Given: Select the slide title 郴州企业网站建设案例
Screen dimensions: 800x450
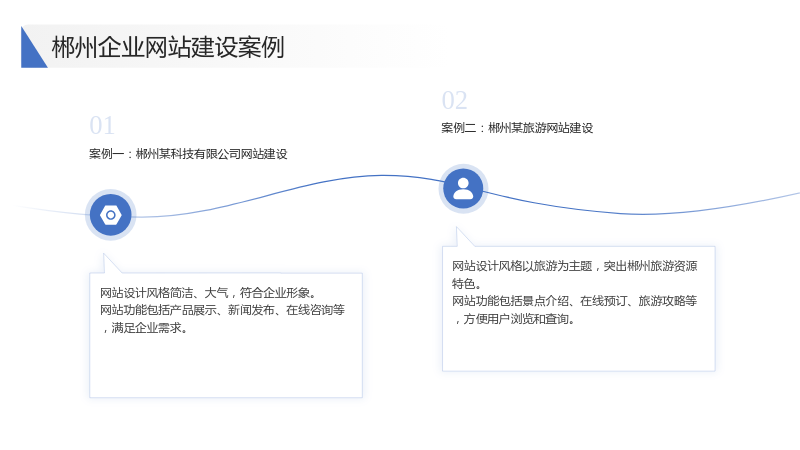Looking at the screenshot, I should click(x=168, y=47).
